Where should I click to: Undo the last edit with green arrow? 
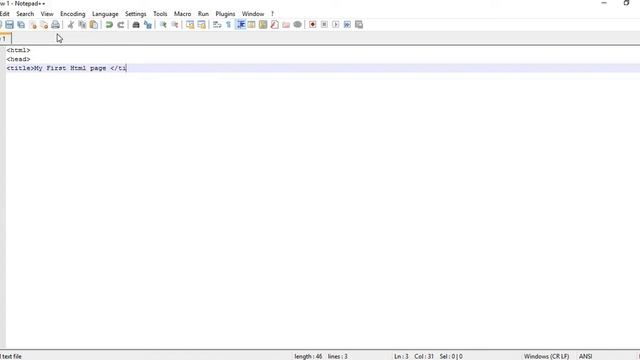(x=109, y=24)
